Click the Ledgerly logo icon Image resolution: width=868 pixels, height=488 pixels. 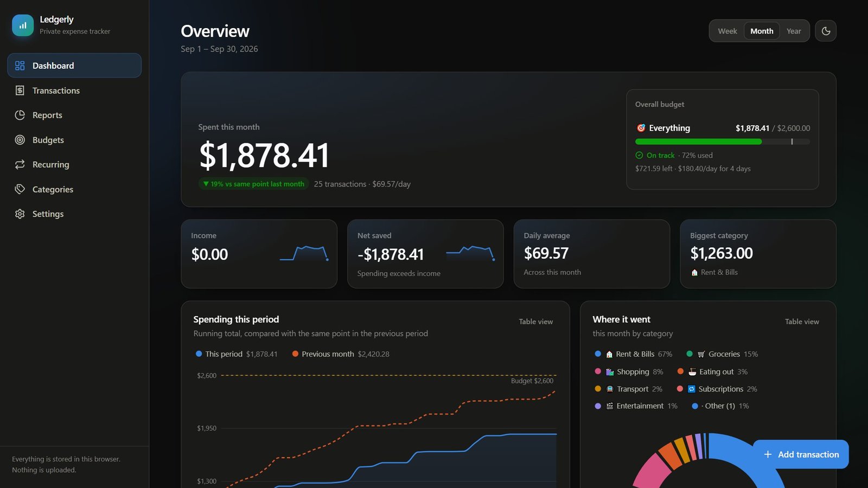point(23,25)
